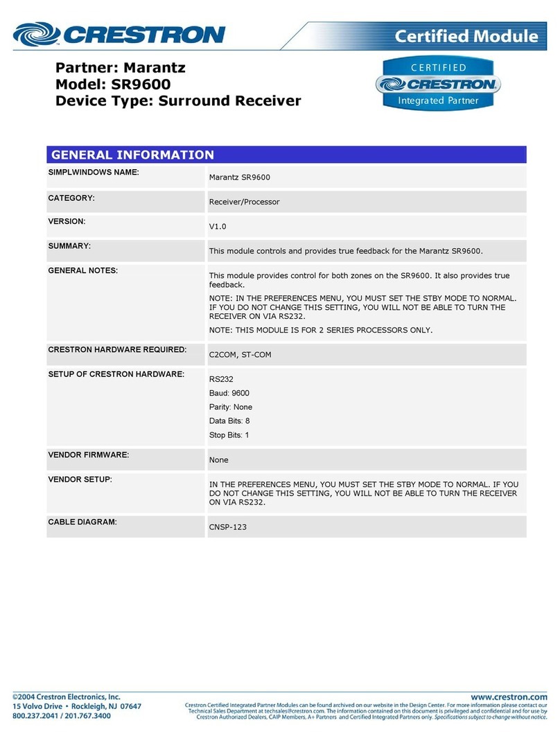Select the 'Partner: Marantz' heading

pyautogui.click(x=121, y=68)
